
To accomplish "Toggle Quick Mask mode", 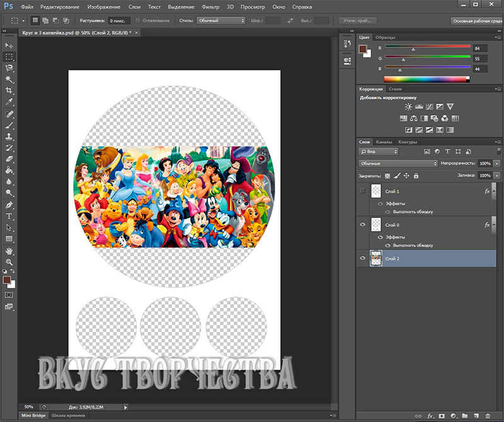I will pos(9,295).
